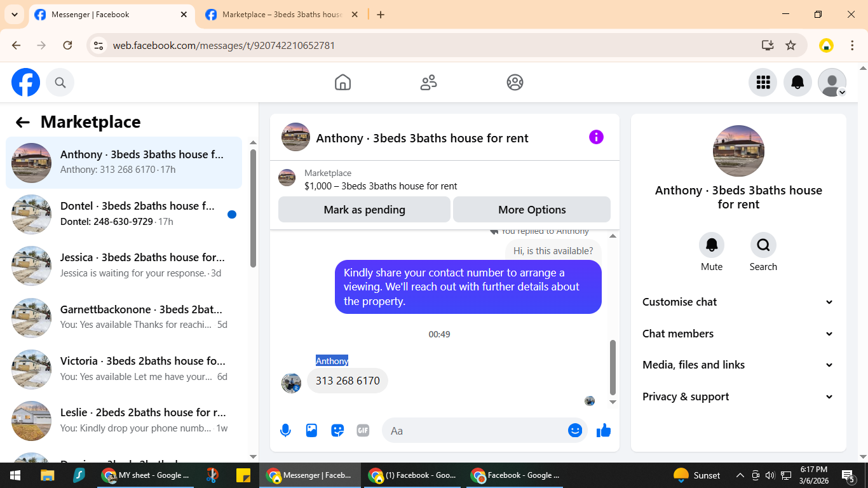868x488 pixels.
Task: Open Victoria's 3beds 2baths conversation
Action: coord(124,369)
